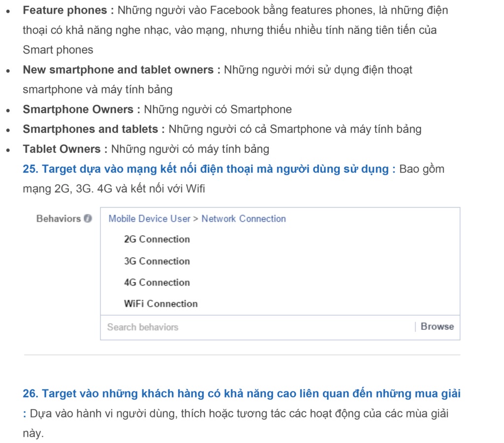Select the 4G Connection behavior

click(x=157, y=282)
